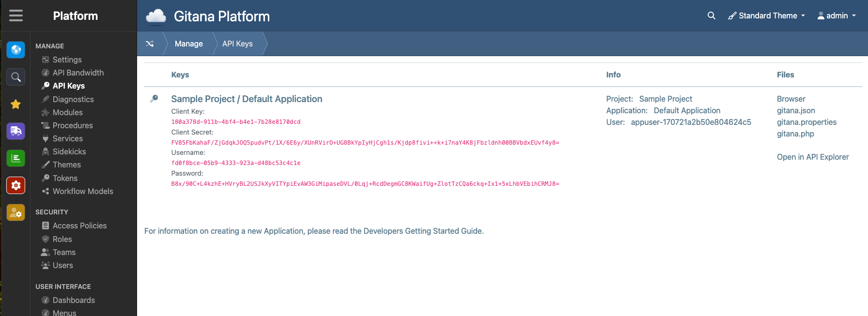Open Settings in Manage menu
Viewport: 868px width, 316px height.
(67, 60)
